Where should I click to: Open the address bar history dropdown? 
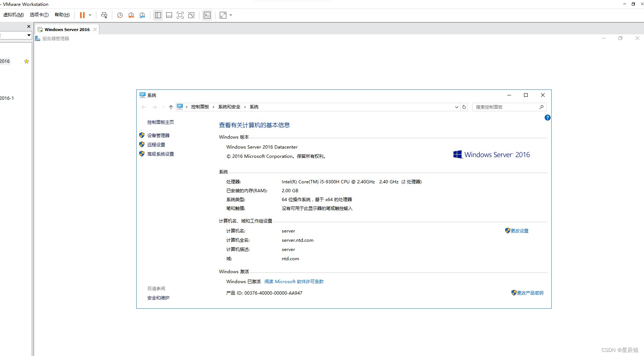pos(457,107)
